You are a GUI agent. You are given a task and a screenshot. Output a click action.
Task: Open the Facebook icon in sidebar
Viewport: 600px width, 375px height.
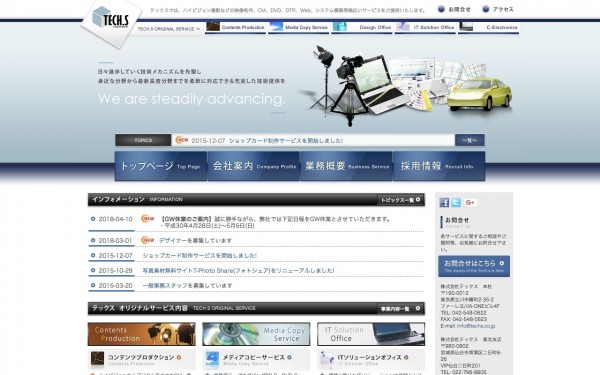444,202
